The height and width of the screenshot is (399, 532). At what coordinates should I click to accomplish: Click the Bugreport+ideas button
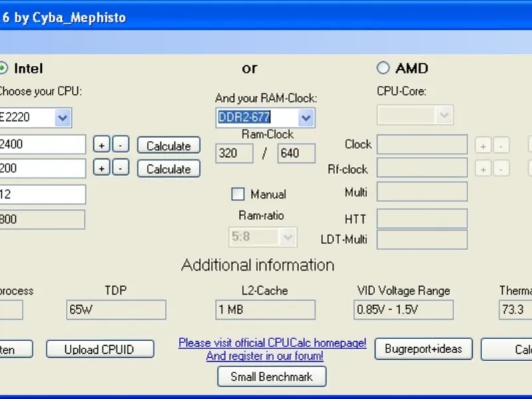pyautogui.click(x=424, y=348)
